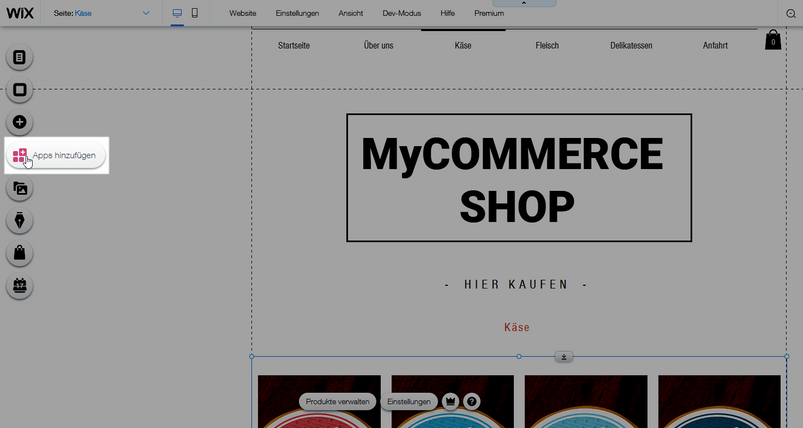Select the Anfahrt navigation item
Screen dimensions: 803x428
(715, 46)
